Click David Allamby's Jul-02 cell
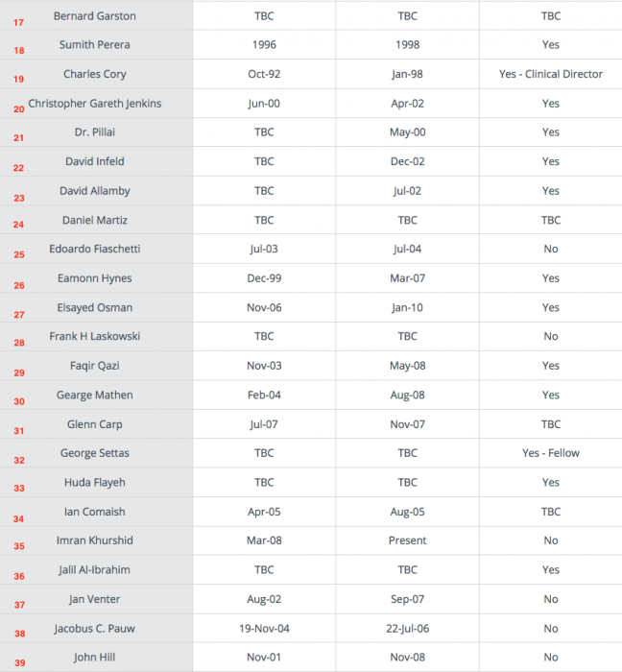Viewport: 622px width, 672px height. [x=407, y=191]
